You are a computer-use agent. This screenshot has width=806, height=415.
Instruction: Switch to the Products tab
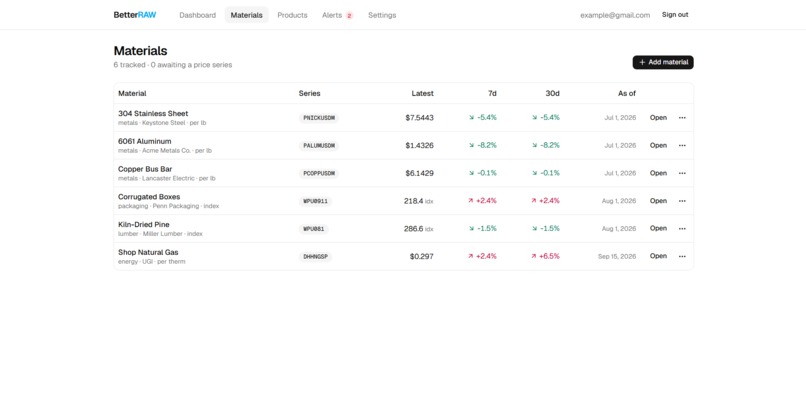click(x=292, y=15)
